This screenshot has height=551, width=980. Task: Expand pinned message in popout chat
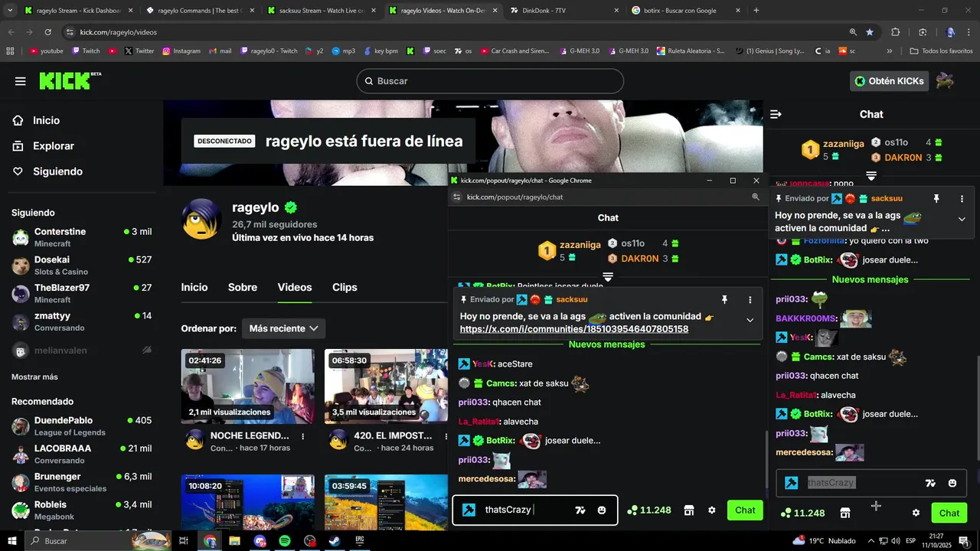750,320
